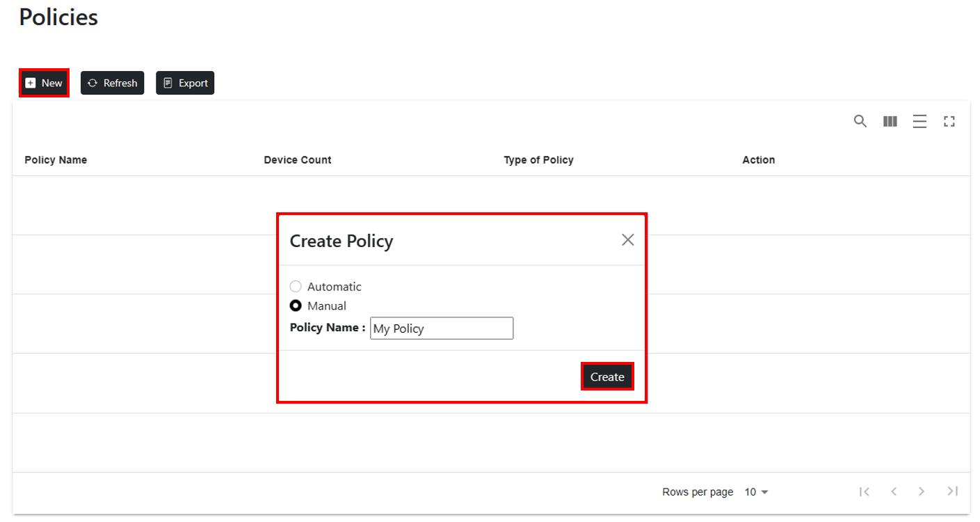Sort by Type of Policy column header

point(538,160)
